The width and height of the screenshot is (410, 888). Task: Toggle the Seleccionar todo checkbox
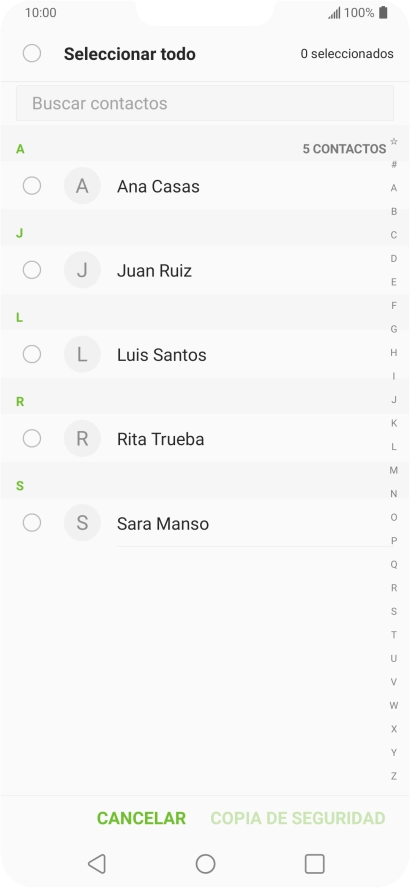pos(32,54)
